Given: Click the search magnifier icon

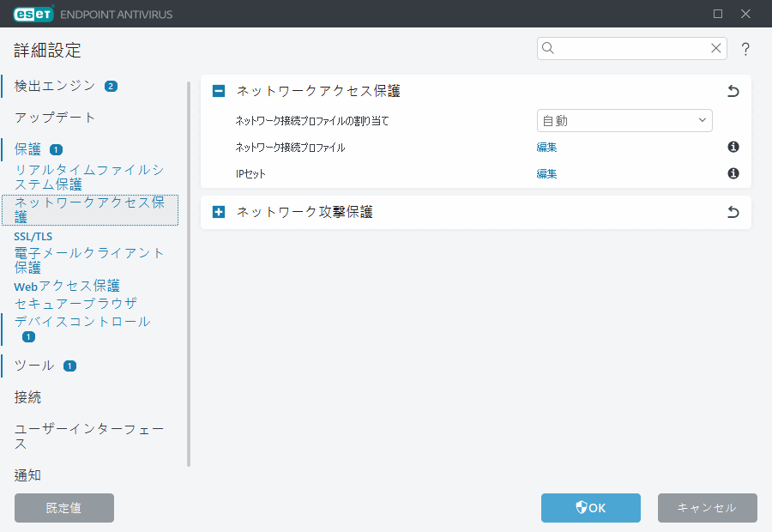Looking at the screenshot, I should pyautogui.click(x=548, y=49).
